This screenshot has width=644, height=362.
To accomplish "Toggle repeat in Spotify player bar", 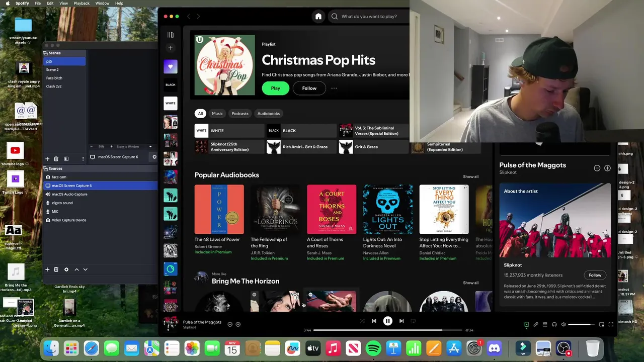I will (413, 321).
